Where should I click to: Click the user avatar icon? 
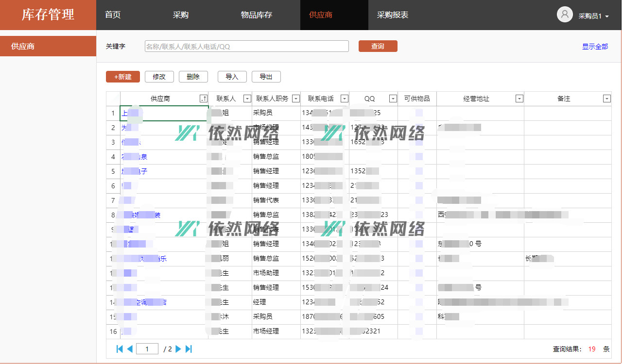[565, 15]
